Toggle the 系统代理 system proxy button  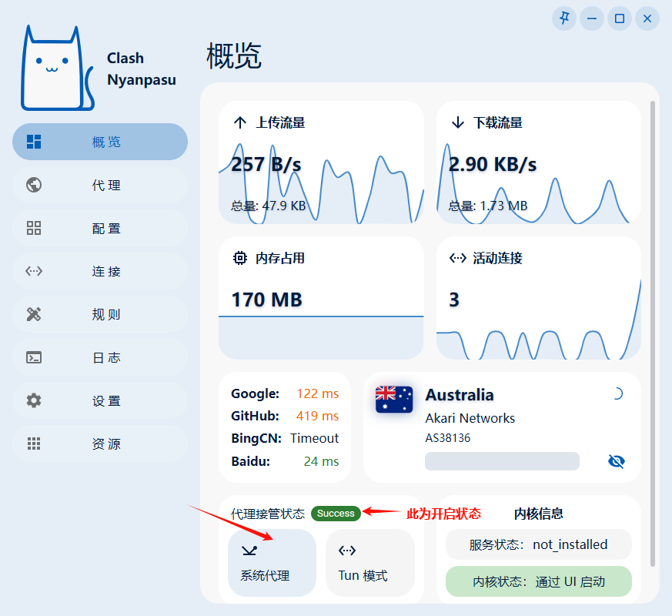coord(272,562)
